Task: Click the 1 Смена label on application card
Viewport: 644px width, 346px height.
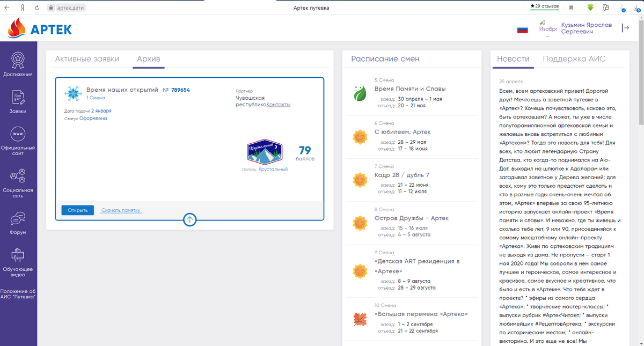Action: pyautogui.click(x=96, y=98)
